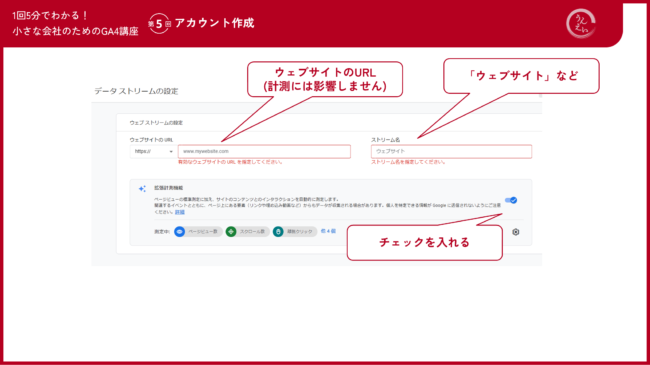650x365 pixels.
Task: Click the blue sparkle enhanced measurement icon
Action: click(142, 189)
